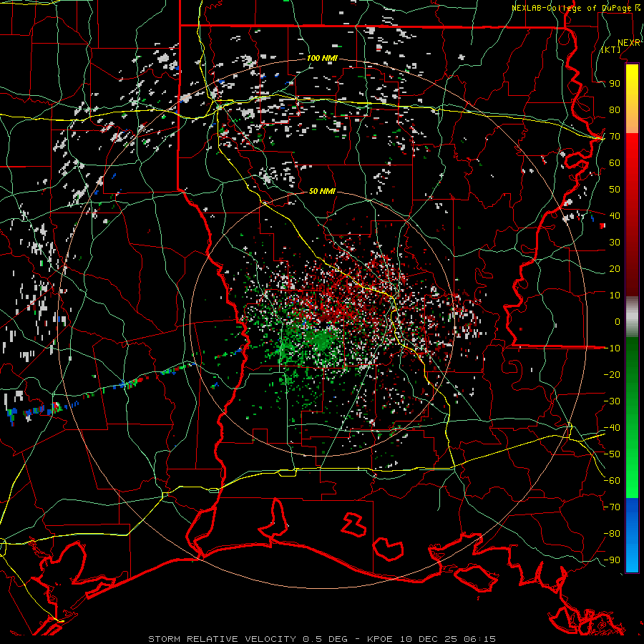Click the light blue color bar bottom segment
The height and width of the screenshot is (644, 644).
point(632,557)
